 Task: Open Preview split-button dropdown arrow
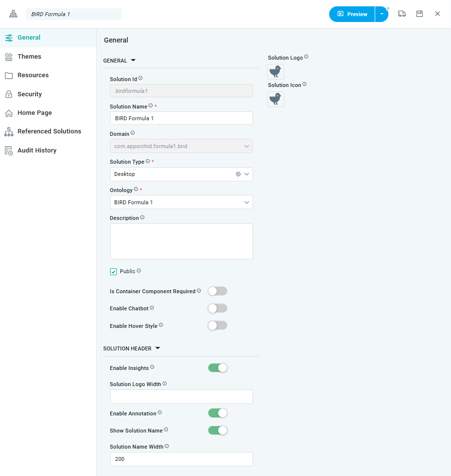click(x=382, y=14)
